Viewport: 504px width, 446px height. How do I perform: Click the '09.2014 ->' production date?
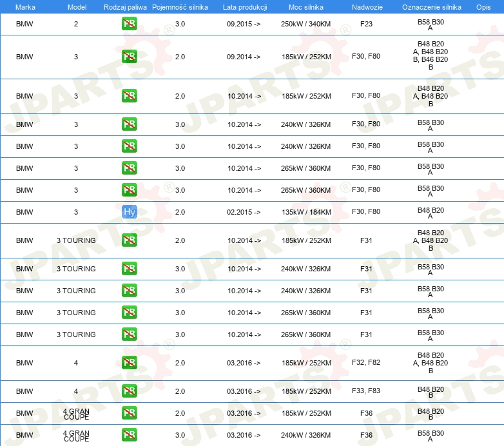click(x=244, y=57)
